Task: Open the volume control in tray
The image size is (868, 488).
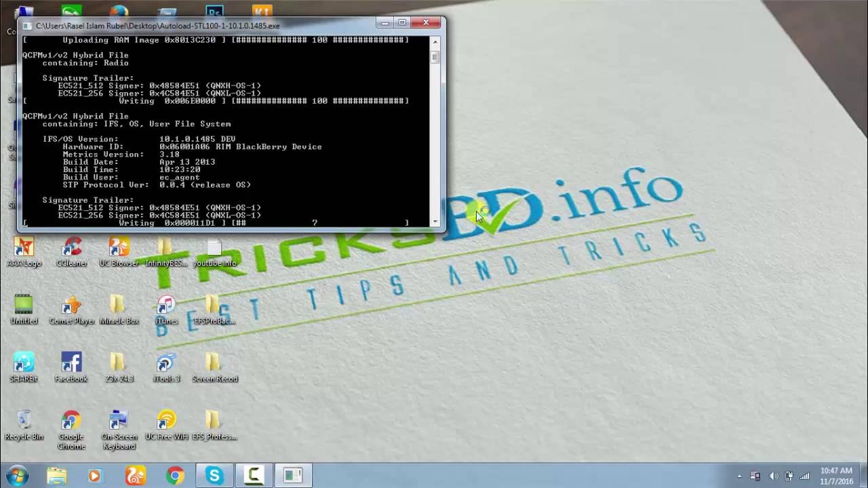Action: pos(773,476)
